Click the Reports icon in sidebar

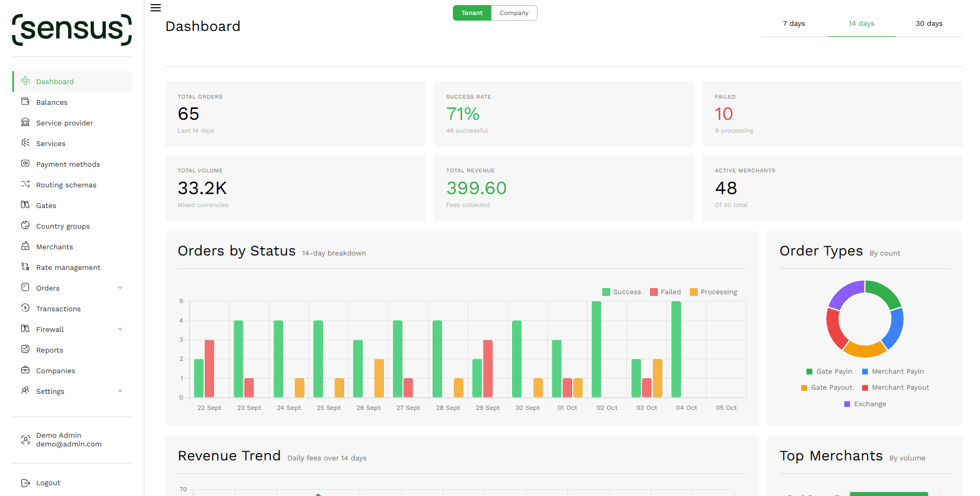25,349
